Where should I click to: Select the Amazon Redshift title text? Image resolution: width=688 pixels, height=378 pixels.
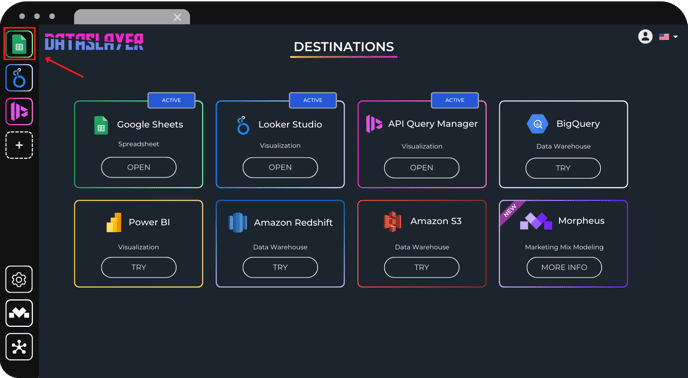pos(293,223)
